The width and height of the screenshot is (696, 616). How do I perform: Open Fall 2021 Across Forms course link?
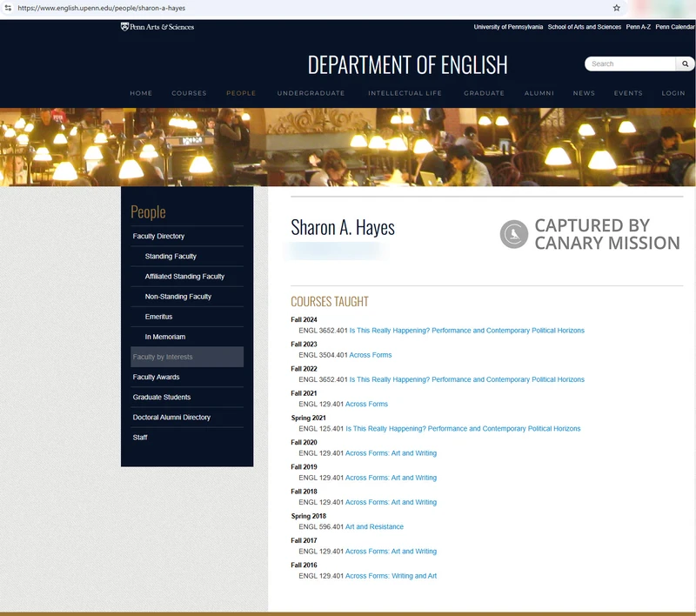(x=366, y=405)
